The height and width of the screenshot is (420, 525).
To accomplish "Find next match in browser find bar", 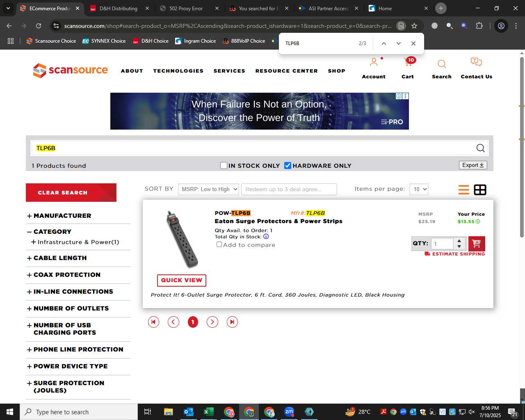I will (x=398, y=43).
